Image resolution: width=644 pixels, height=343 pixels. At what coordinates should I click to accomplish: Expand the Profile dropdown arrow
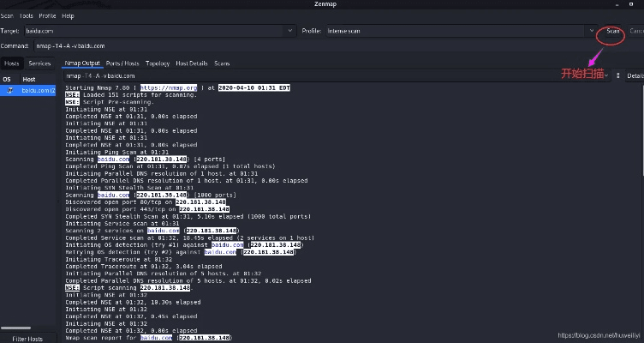[592, 31]
